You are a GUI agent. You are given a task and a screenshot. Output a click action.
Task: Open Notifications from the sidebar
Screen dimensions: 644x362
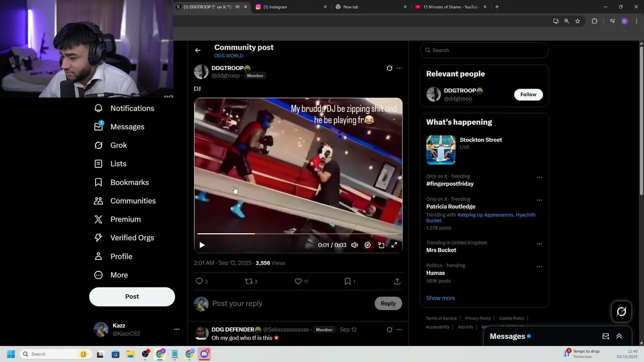124,109
